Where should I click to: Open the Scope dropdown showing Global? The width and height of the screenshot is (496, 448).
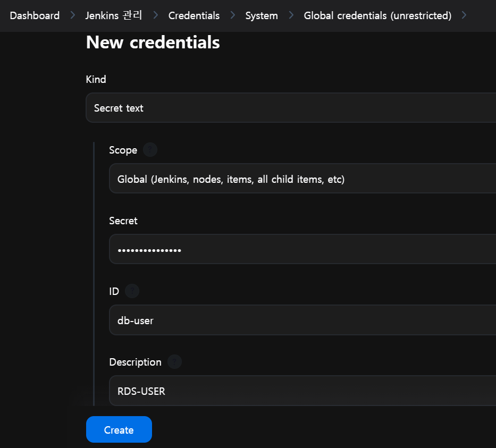coord(302,179)
